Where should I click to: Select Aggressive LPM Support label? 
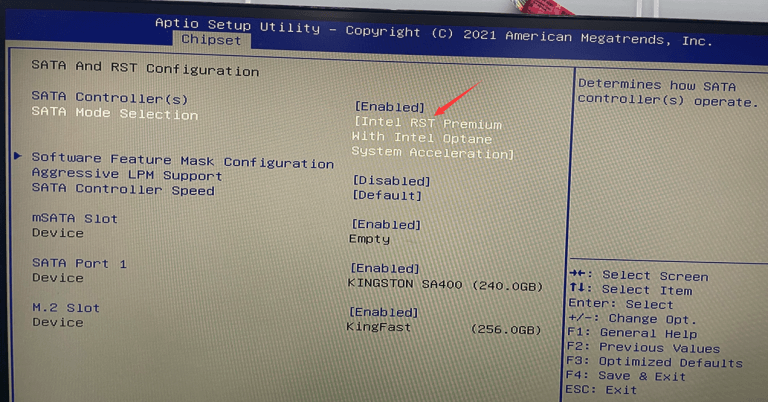[127, 174]
